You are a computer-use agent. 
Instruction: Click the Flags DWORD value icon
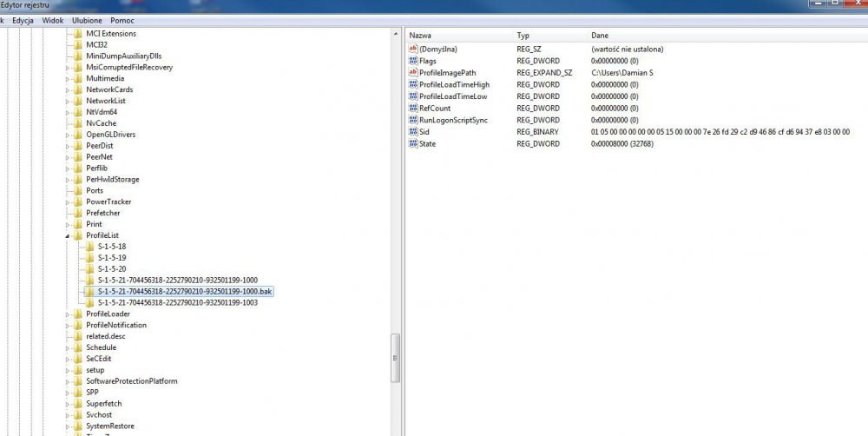tap(412, 62)
